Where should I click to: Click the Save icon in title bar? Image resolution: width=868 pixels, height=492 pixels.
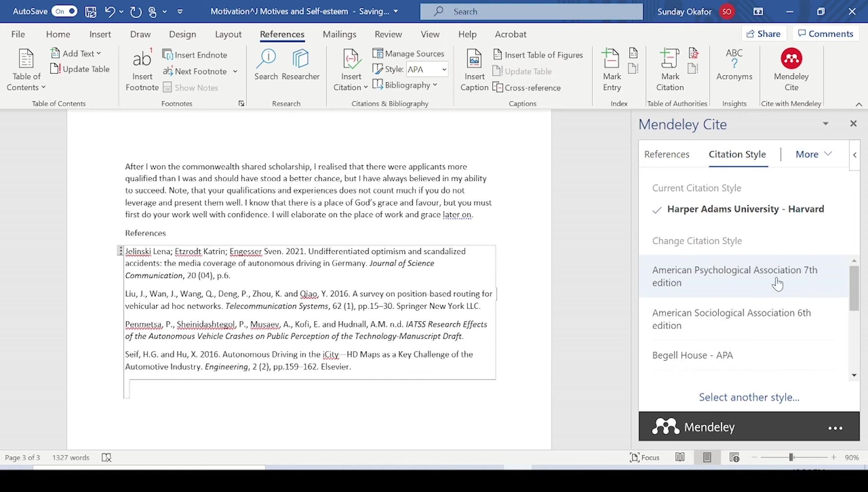91,12
